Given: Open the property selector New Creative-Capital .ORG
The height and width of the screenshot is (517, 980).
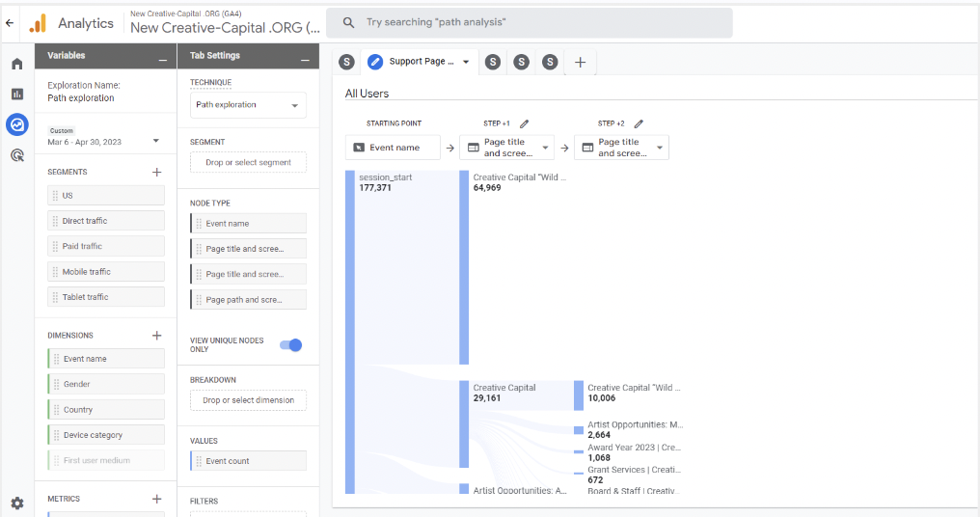Looking at the screenshot, I should [x=225, y=23].
